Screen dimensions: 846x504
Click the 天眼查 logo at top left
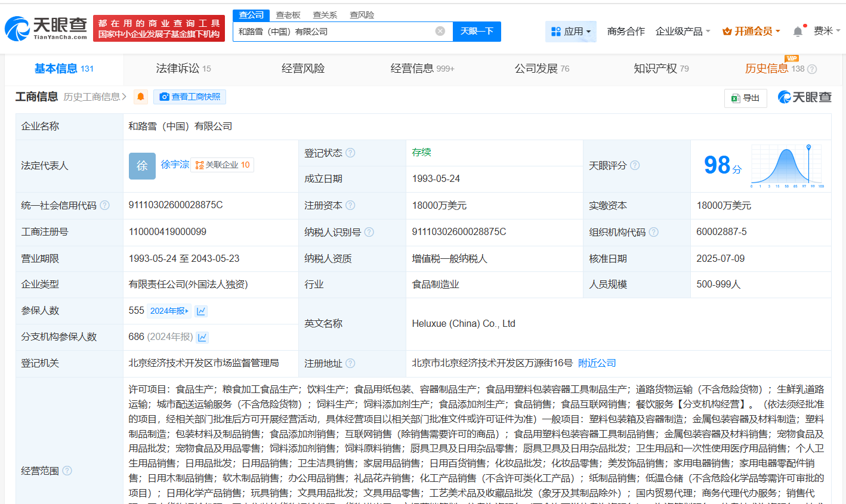(x=46, y=28)
